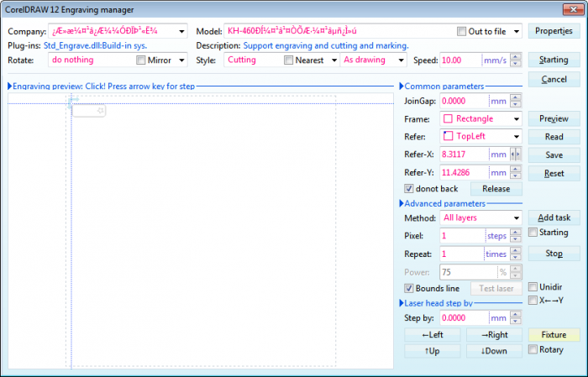This screenshot has width=588, height=377.
Task: Click the Refer-X value field 8.3117
Action: [x=465, y=154]
